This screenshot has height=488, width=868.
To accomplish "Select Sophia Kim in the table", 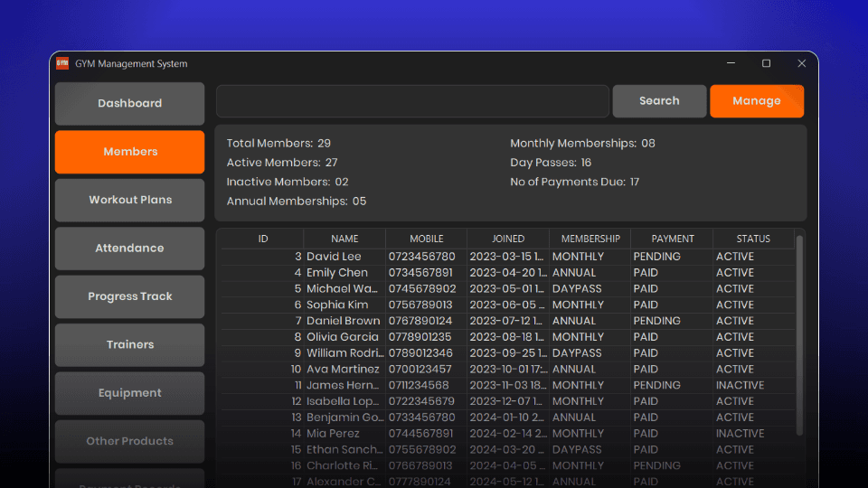I will (507, 305).
